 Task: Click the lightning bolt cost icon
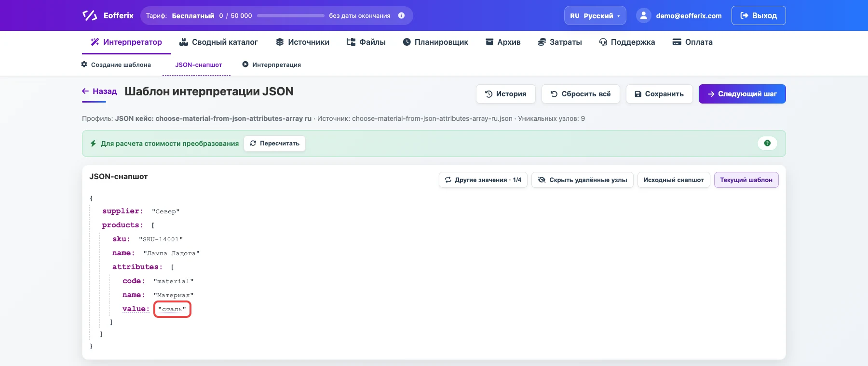click(93, 144)
